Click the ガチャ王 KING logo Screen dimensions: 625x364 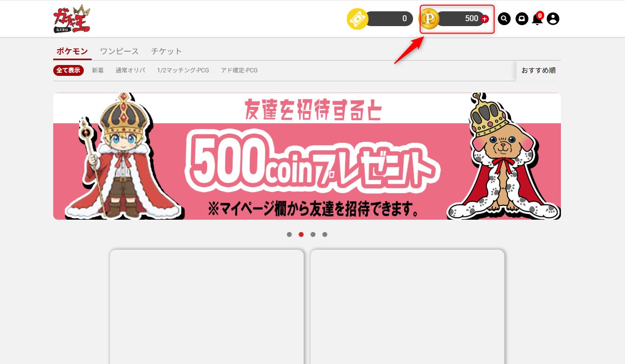pyautogui.click(x=71, y=19)
